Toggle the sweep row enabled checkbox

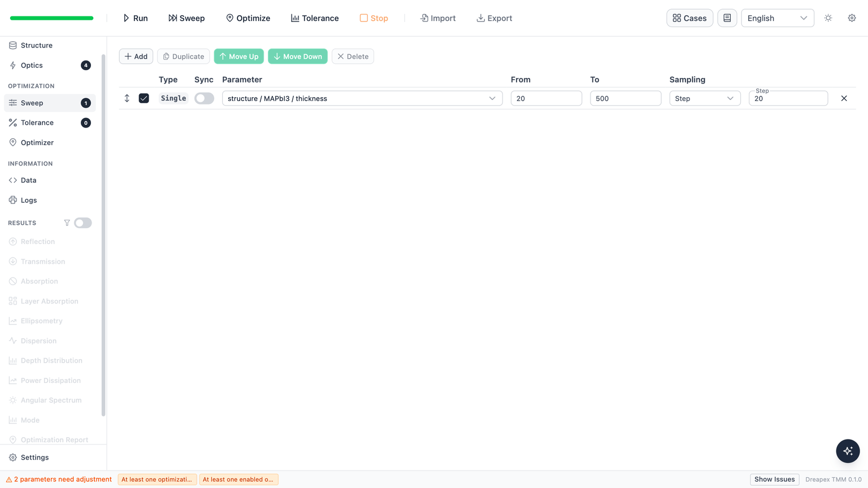144,98
